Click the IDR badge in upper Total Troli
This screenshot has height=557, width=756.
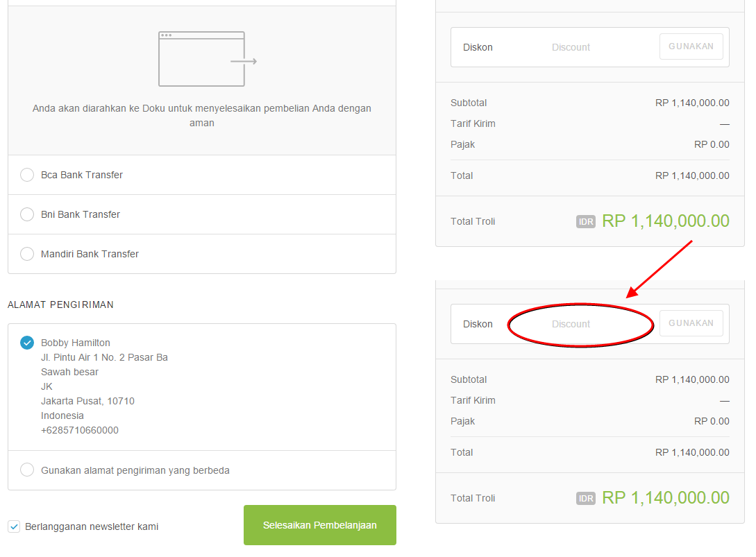click(586, 222)
